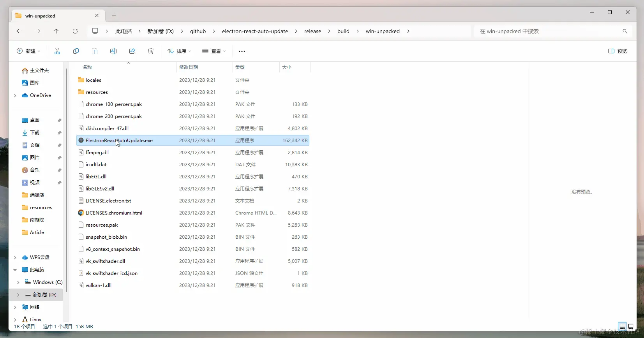
Task: Click 此电脑 in the breadcrumb path
Action: click(124, 31)
